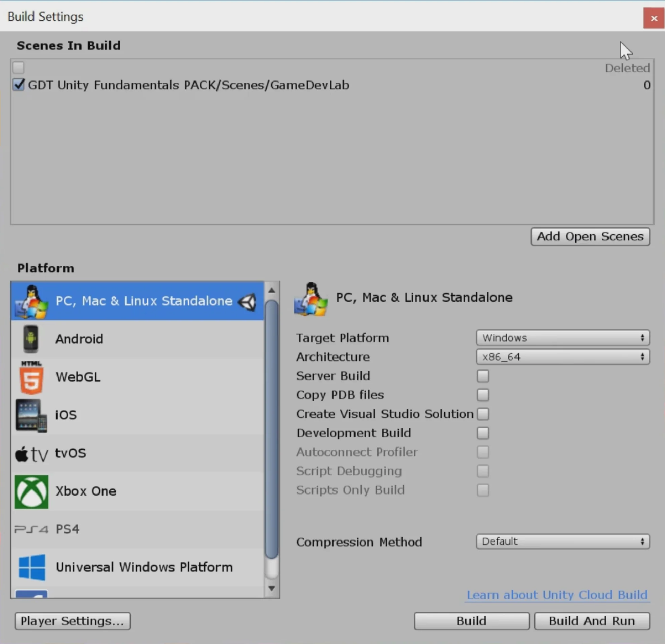665x644 pixels.
Task: Select the Android platform row
Action: [137, 339]
